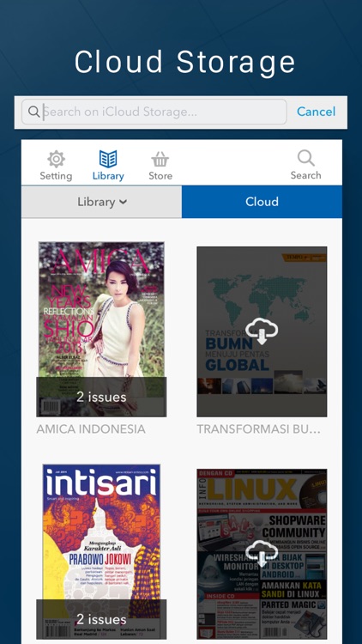Image resolution: width=362 pixels, height=644 pixels.
Task: Download Transformasi BUMN via its cloud icon
Action: pyautogui.click(x=262, y=331)
